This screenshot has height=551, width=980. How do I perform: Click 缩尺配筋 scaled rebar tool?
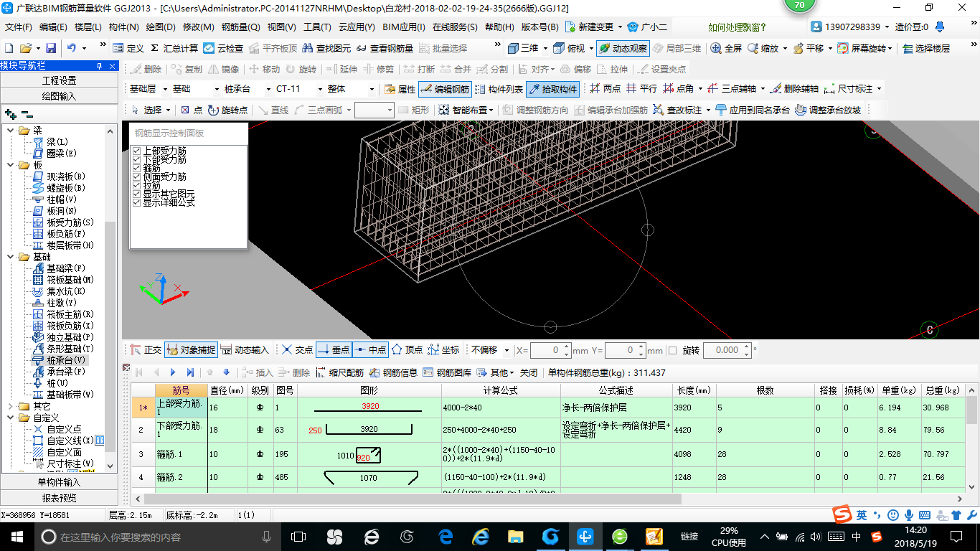[x=339, y=372]
